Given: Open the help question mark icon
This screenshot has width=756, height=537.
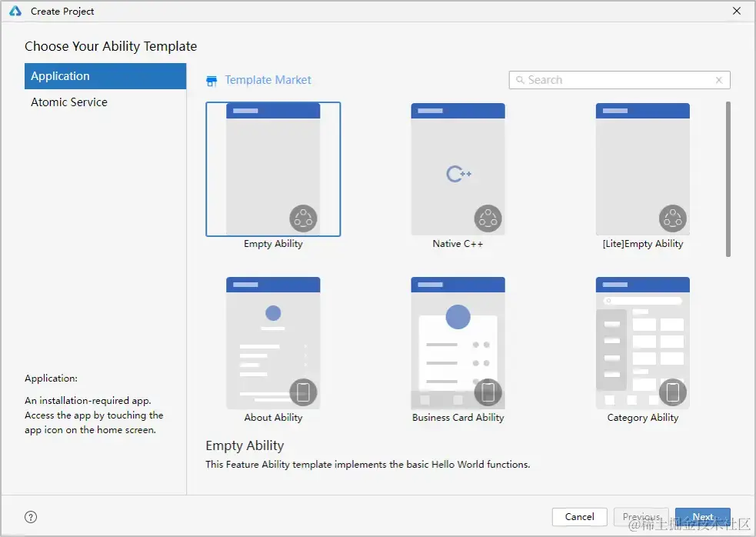Looking at the screenshot, I should [x=30, y=517].
